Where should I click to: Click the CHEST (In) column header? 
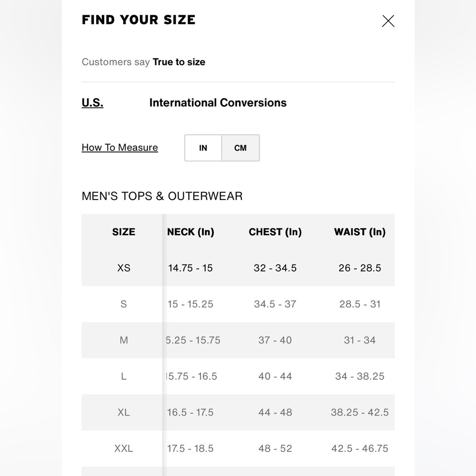point(275,232)
